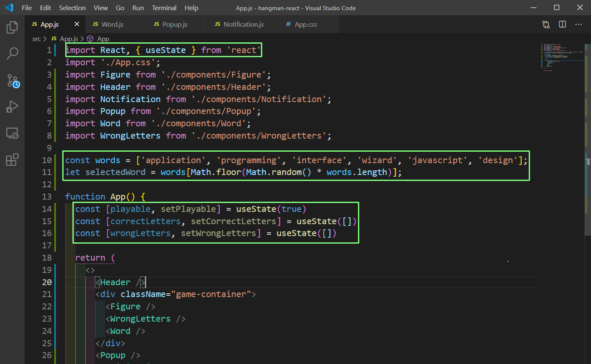Click the App symbol breadcrumb
The height and width of the screenshot is (364, 591).
(98, 39)
